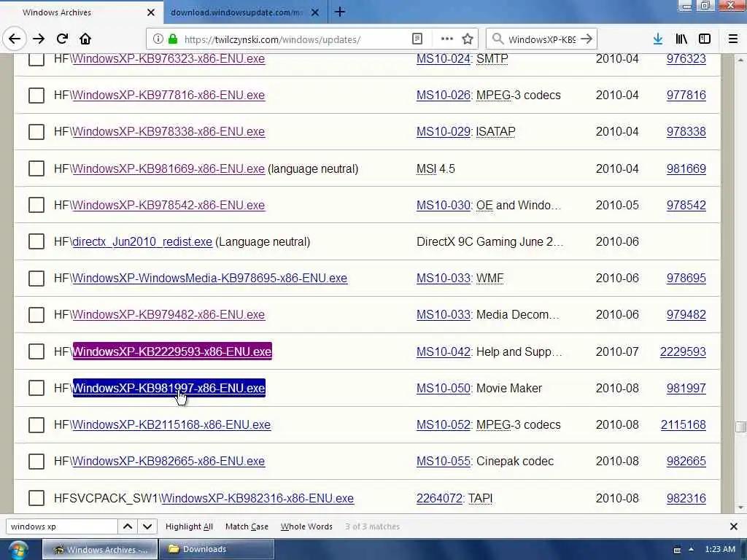Show site information icon in the address bar
Viewport: 747px width, 560px height.
point(158,39)
